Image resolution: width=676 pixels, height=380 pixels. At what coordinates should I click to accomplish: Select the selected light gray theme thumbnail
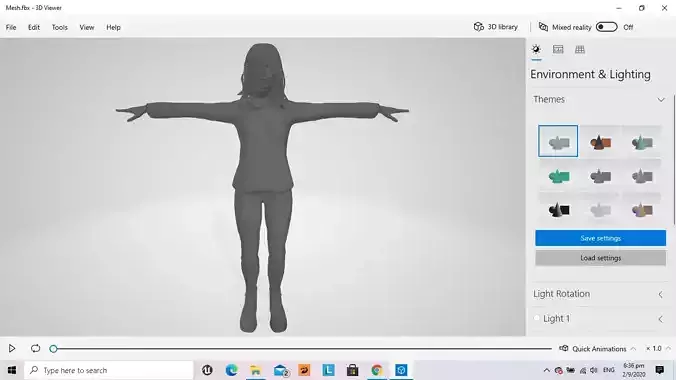558,141
